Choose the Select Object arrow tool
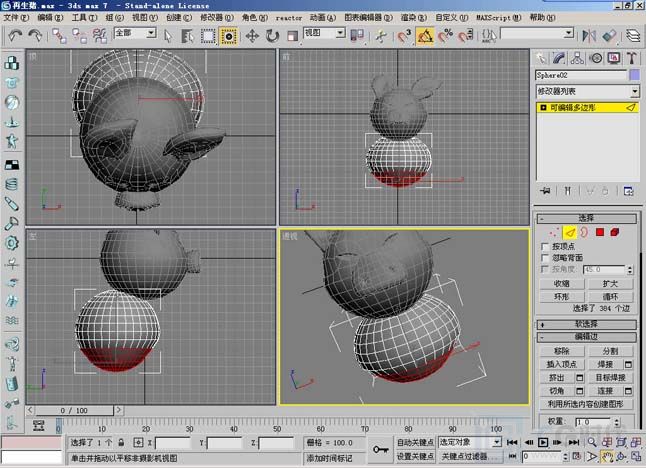 tap(168, 36)
